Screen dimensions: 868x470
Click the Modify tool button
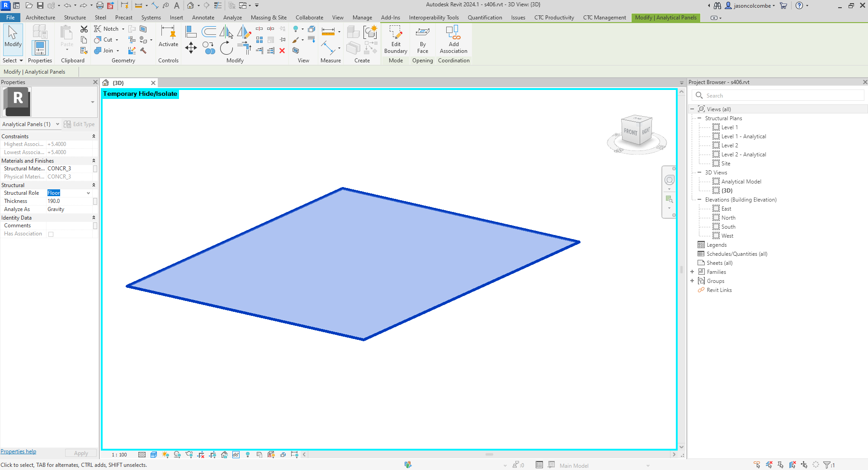pos(13,40)
